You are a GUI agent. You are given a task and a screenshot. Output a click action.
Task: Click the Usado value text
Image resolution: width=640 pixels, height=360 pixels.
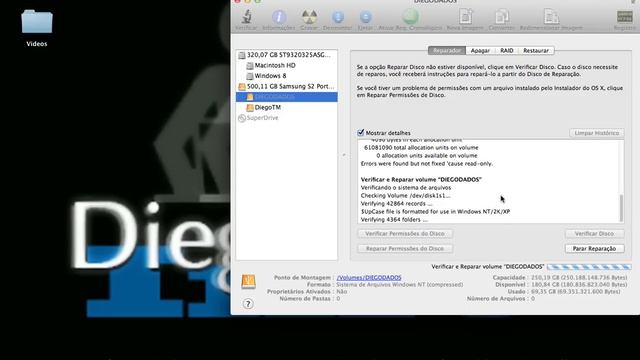click(x=575, y=291)
